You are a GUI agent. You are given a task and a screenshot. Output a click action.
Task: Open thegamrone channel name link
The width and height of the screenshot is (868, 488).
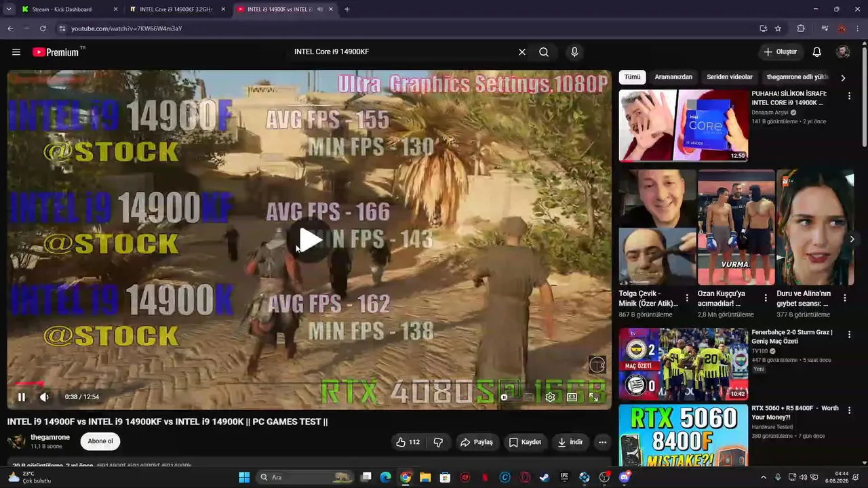[50, 437]
